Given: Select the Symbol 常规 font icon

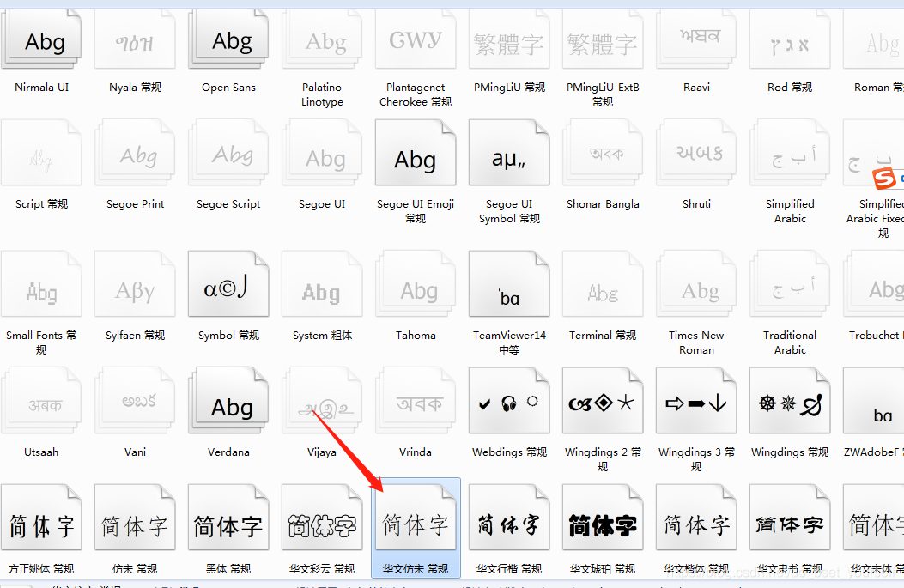Looking at the screenshot, I should 228,283.
